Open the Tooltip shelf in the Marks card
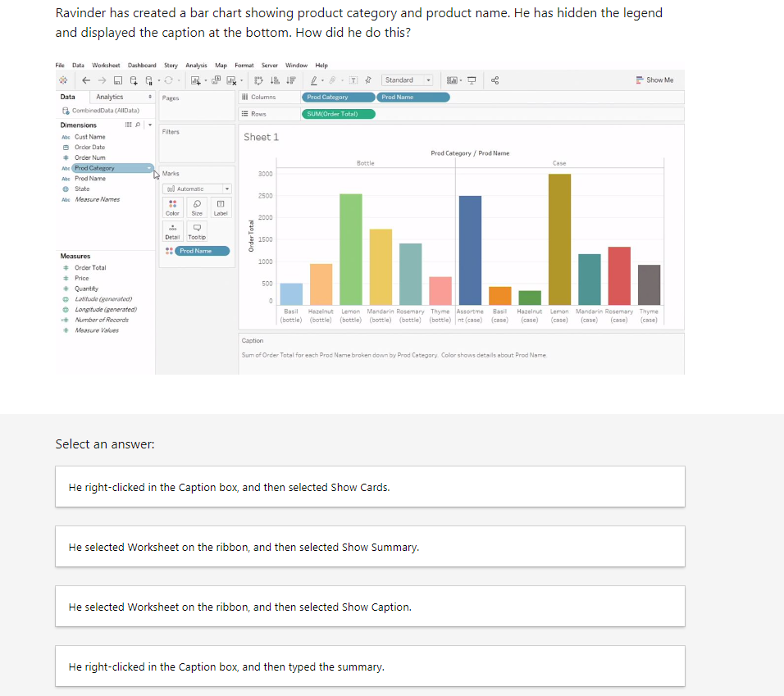 [195, 232]
